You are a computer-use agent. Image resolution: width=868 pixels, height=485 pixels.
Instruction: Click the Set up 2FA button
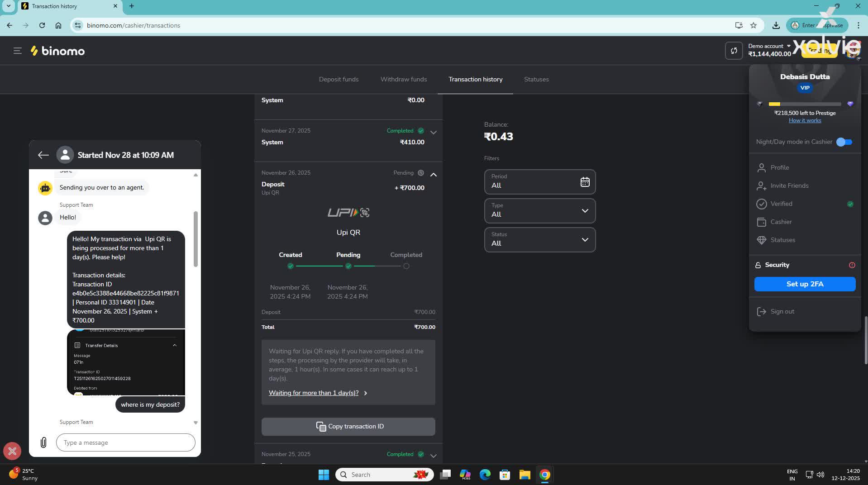[x=804, y=284]
